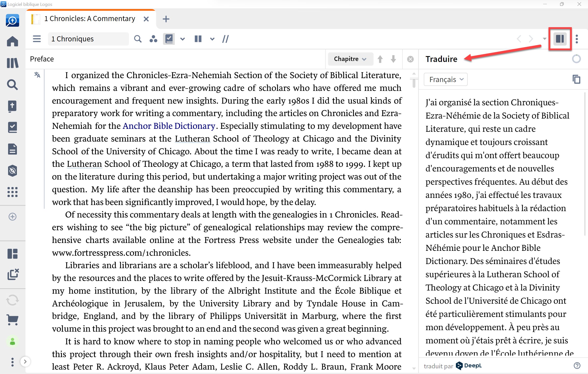Copy the translation with the copy icon
588x374 pixels.
coord(576,79)
